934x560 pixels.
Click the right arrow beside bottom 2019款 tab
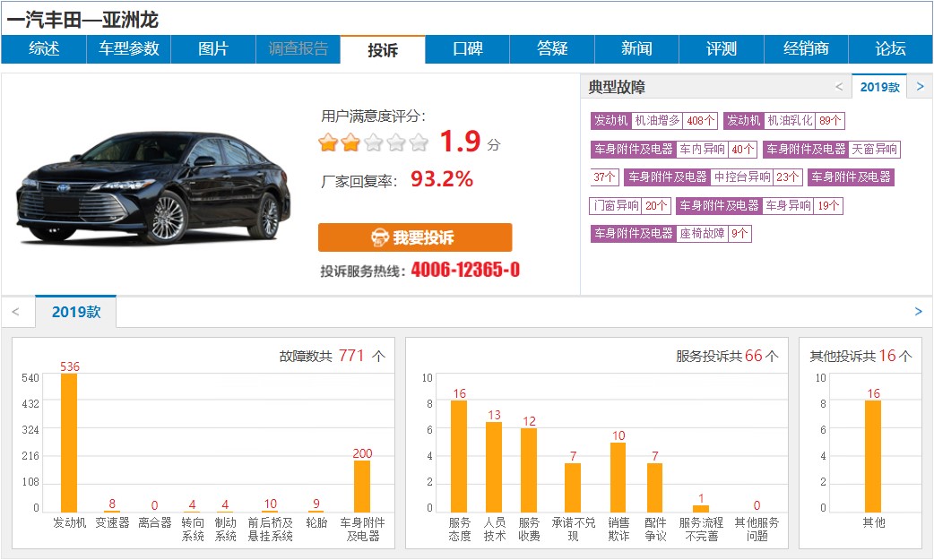coord(918,311)
